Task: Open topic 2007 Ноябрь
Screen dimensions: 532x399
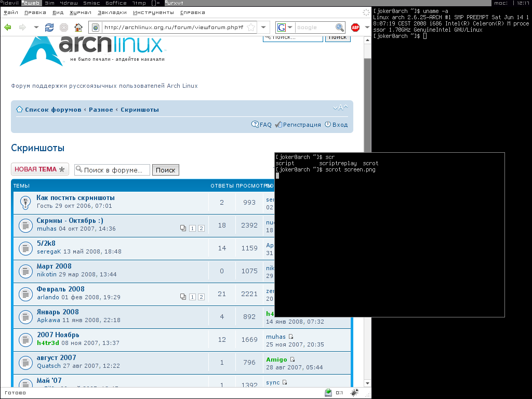Action: (58, 335)
